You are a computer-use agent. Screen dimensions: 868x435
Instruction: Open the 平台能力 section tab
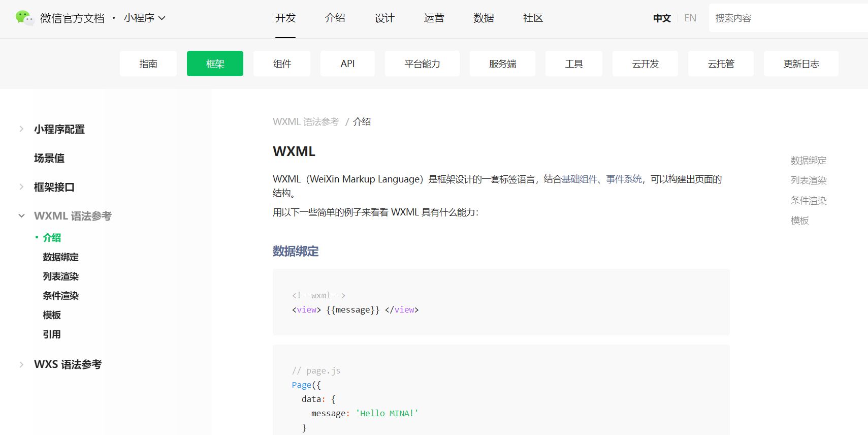pyautogui.click(x=422, y=64)
